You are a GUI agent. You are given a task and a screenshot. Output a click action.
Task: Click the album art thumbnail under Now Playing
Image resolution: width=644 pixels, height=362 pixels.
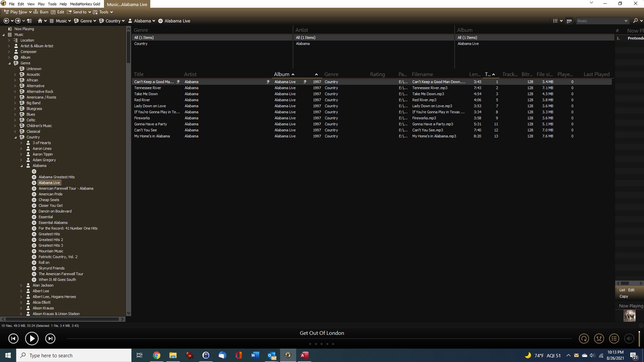[x=630, y=316]
